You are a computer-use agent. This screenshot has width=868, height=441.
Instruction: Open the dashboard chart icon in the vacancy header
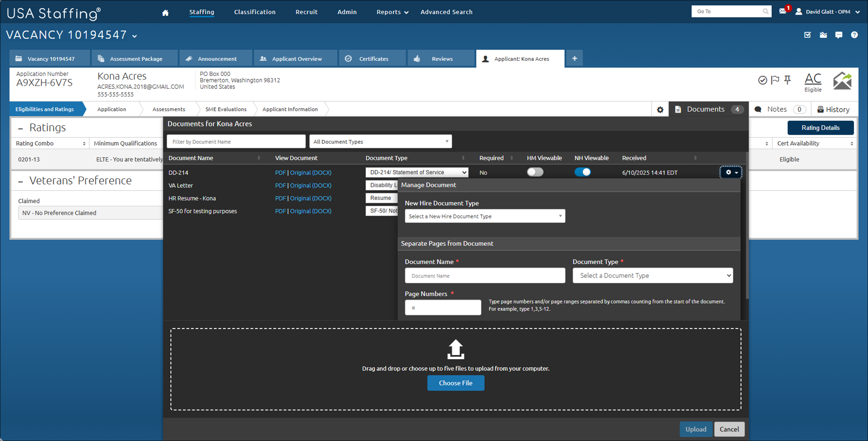(823, 35)
